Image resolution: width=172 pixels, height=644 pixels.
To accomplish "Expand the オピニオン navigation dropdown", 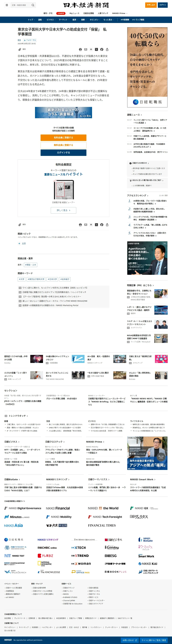I will click(x=95, y=20).
